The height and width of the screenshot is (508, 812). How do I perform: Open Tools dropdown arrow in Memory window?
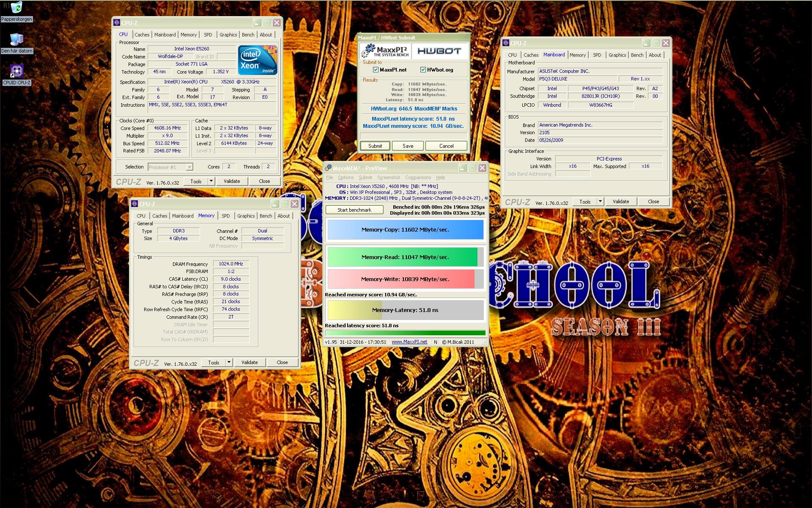click(x=229, y=362)
